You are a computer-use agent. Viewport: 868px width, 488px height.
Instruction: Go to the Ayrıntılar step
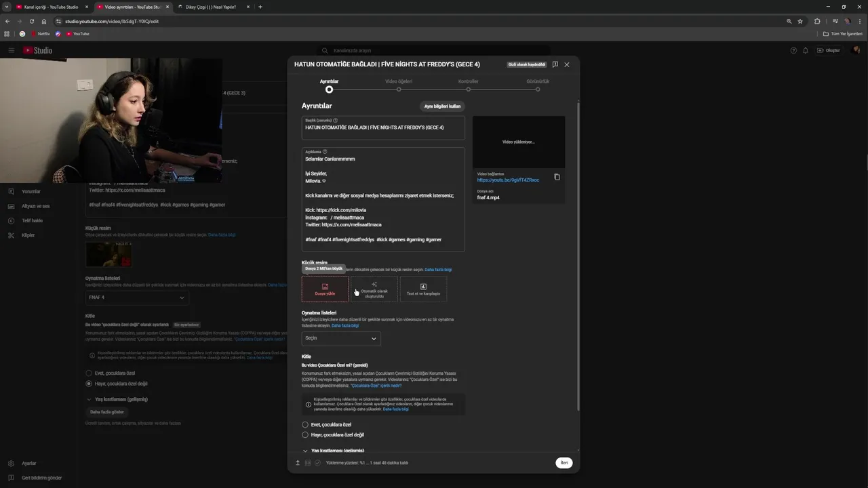329,85
